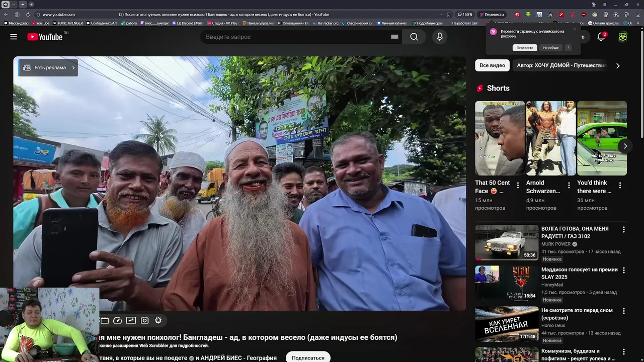The height and width of the screenshot is (362, 644).
Task: Take a screenshot with the camera icon
Action: (x=144, y=320)
